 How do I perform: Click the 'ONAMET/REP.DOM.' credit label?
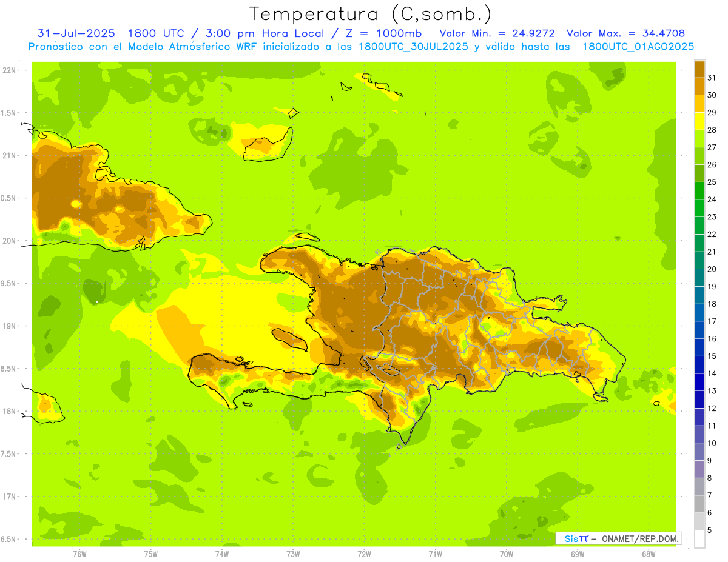(x=640, y=538)
